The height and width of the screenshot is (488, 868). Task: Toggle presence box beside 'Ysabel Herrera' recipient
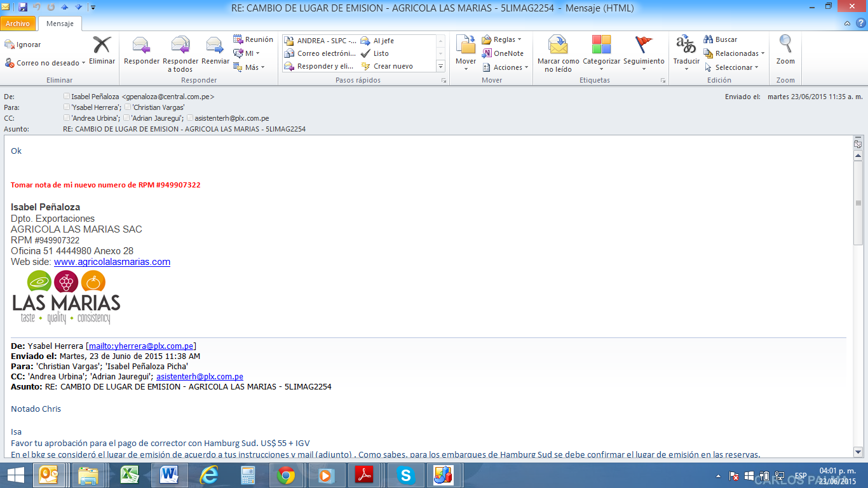coord(67,107)
